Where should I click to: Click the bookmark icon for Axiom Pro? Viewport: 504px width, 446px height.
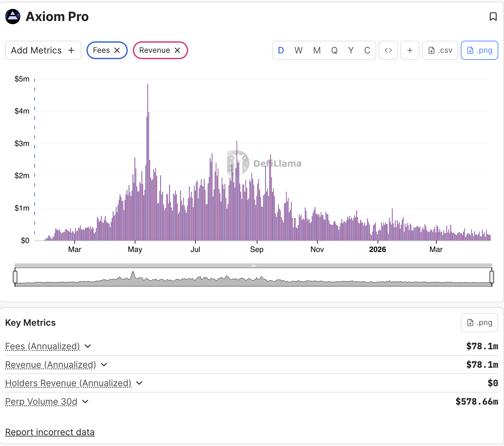(x=493, y=17)
